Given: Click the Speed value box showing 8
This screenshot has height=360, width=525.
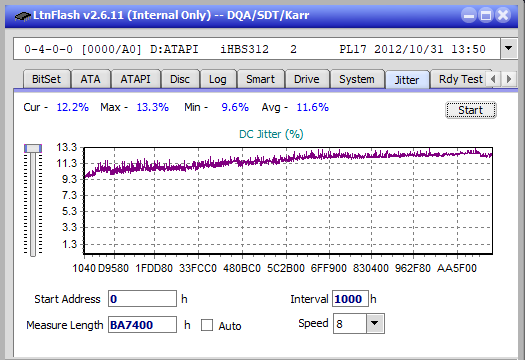Looking at the screenshot, I should pos(350,323).
